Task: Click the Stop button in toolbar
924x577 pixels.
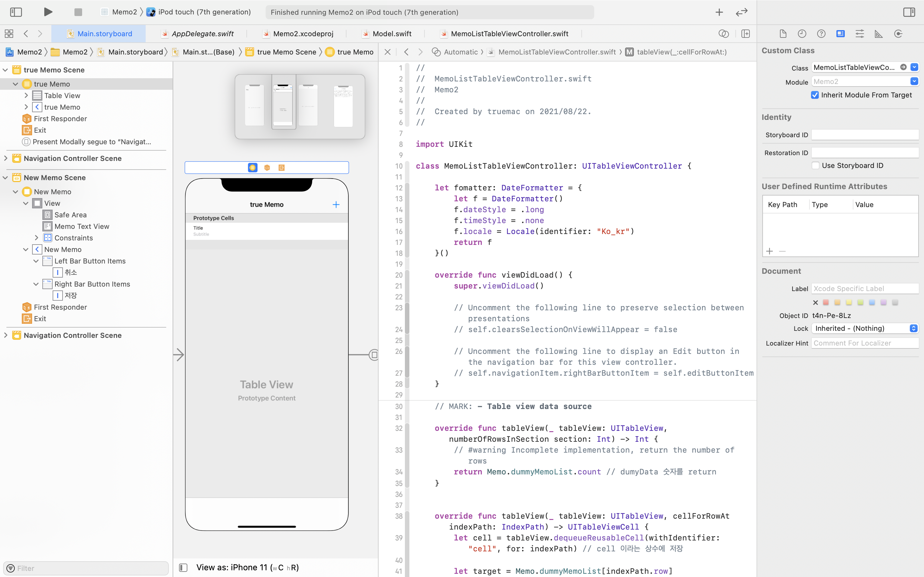Action: pyautogui.click(x=78, y=12)
